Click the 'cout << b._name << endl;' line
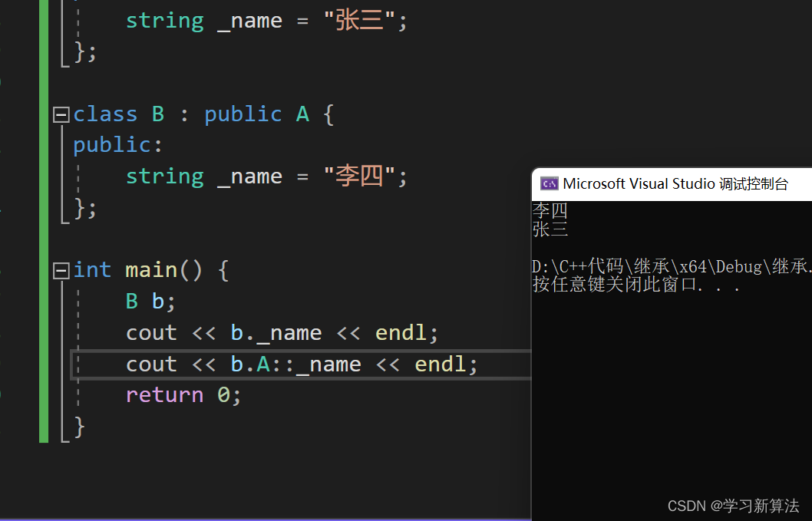Image resolution: width=812 pixels, height=521 pixels. (x=282, y=333)
